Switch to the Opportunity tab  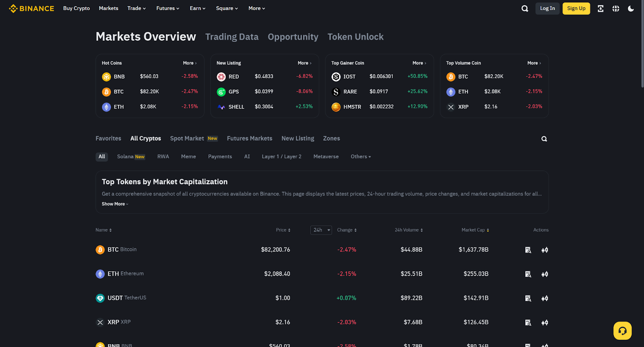click(293, 37)
